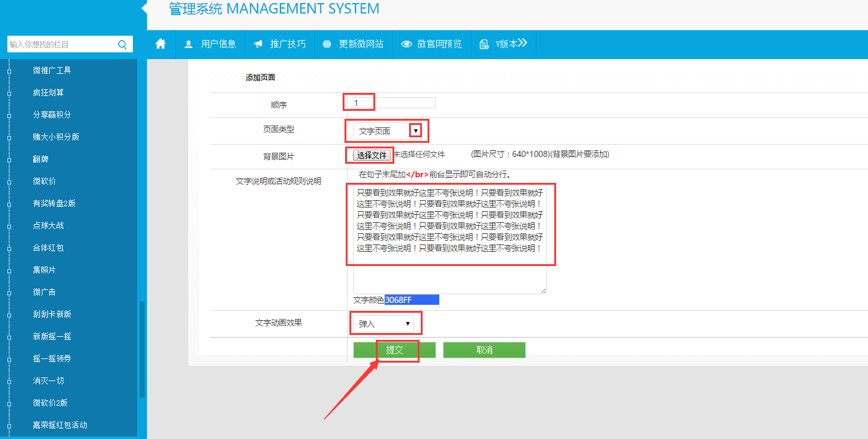Click the document icon beside V版本
868x439 pixels.
tap(485, 44)
